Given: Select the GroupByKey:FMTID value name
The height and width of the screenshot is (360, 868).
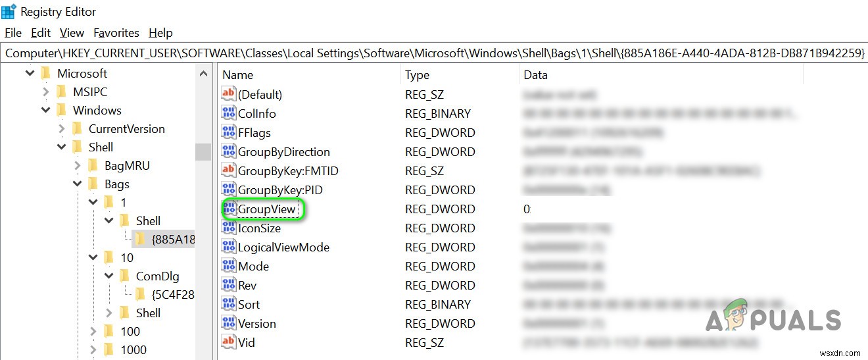Looking at the screenshot, I should (x=288, y=170).
